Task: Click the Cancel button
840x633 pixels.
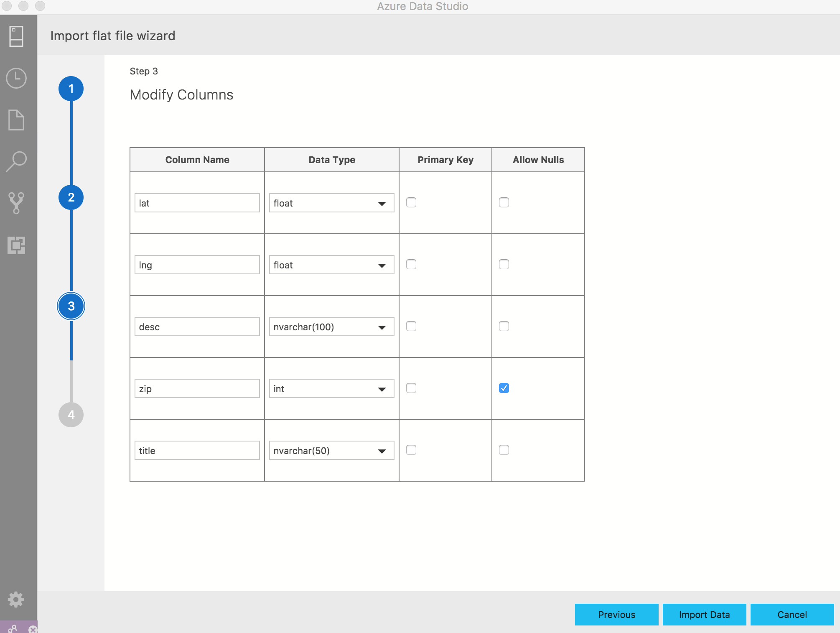Action: (792, 614)
